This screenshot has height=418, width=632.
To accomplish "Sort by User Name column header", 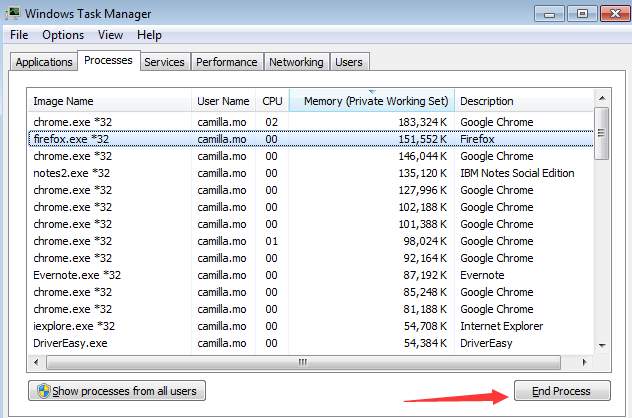I will click(223, 101).
